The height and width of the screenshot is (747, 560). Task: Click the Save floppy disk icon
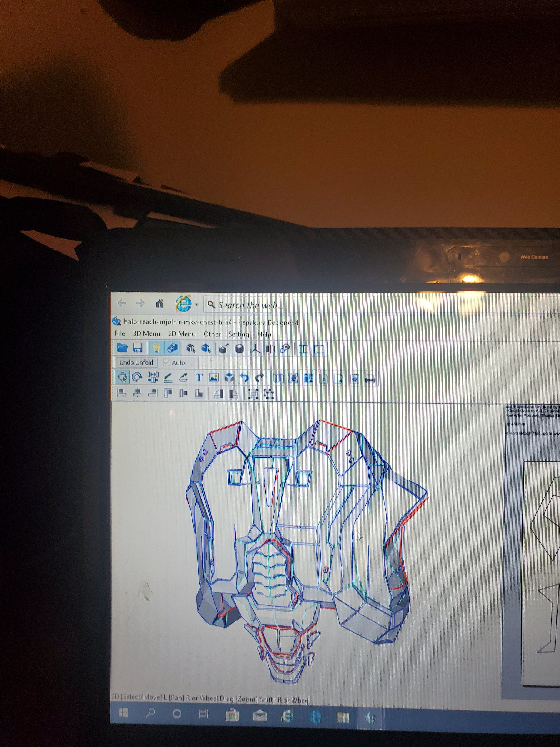coord(138,348)
